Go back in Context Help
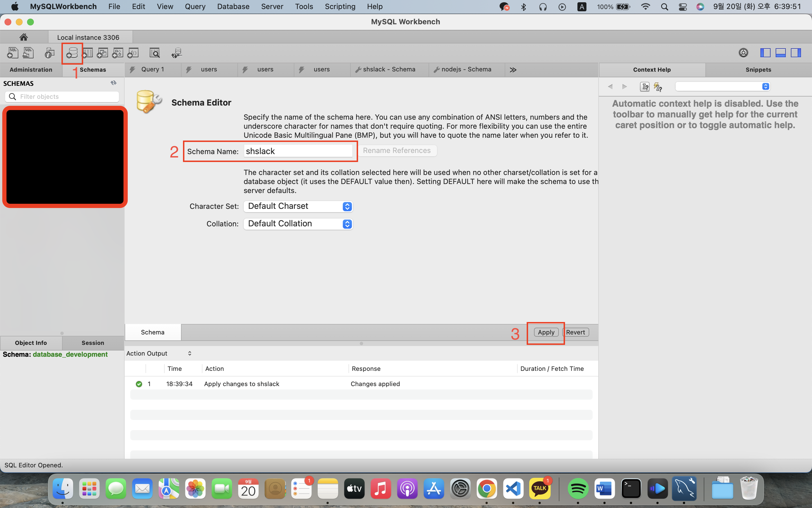This screenshot has width=812, height=508. [610, 87]
